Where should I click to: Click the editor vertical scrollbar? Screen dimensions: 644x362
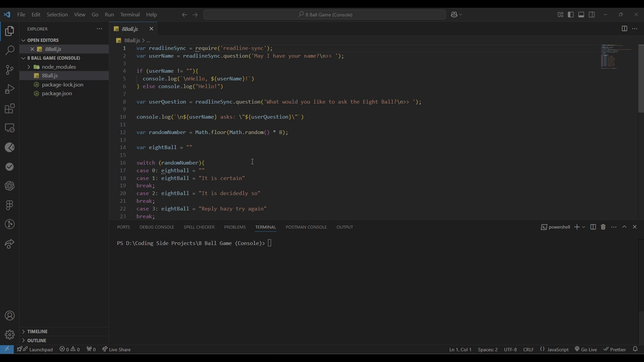641,79
